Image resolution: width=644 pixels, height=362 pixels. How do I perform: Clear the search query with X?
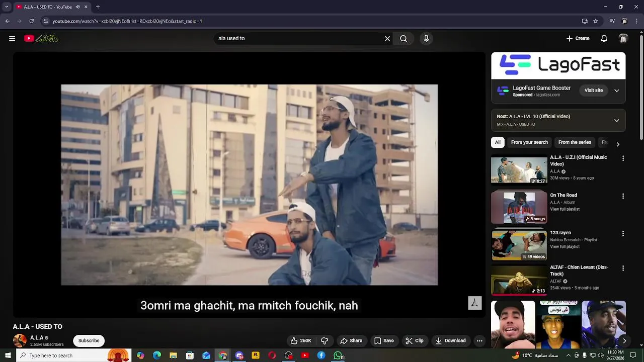pyautogui.click(x=387, y=38)
